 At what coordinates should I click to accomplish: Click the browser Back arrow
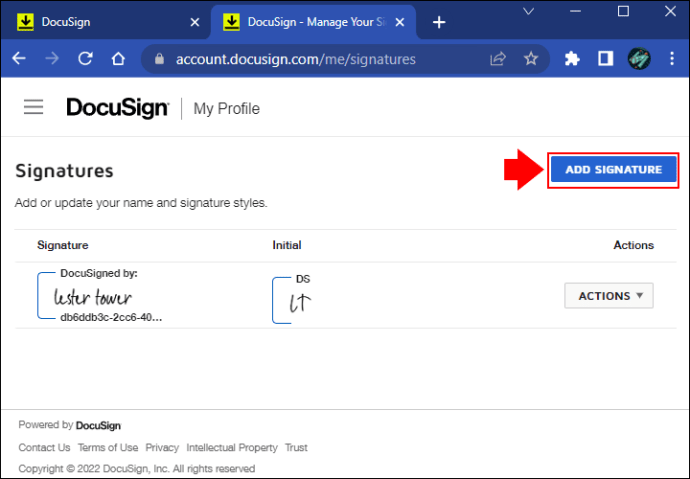19,59
